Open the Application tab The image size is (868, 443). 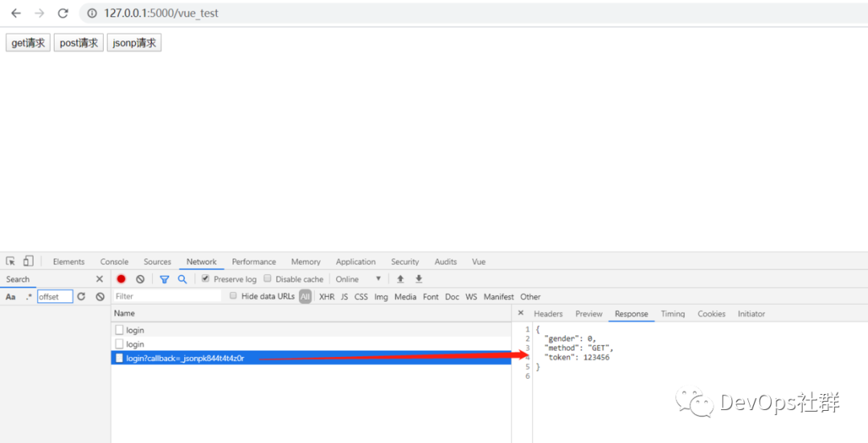pyautogui.click(x=355, y=261)
